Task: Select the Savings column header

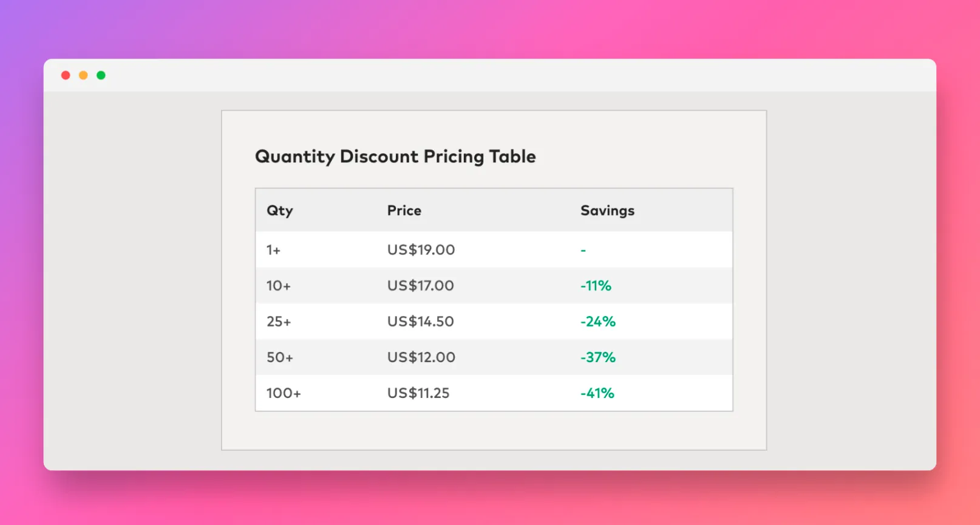Action: tap(607, 211)
